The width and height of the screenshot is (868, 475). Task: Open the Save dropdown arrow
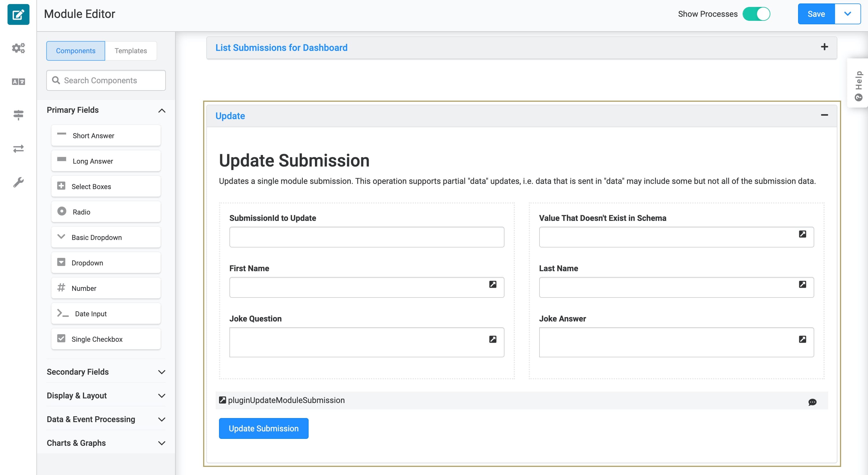[847, 14]
